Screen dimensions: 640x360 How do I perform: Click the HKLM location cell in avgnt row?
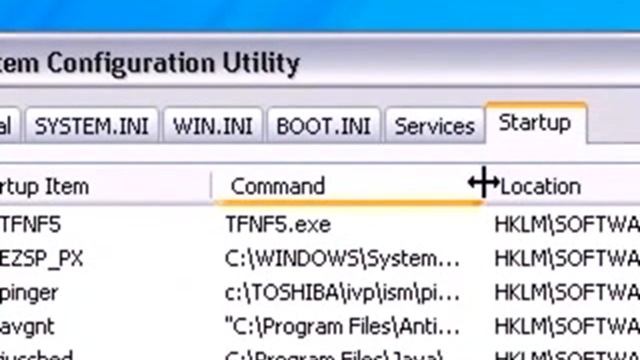point(567,327)
